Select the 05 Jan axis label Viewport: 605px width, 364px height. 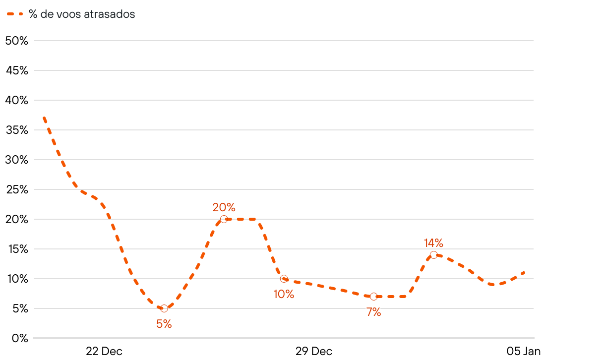coord(524,352)
